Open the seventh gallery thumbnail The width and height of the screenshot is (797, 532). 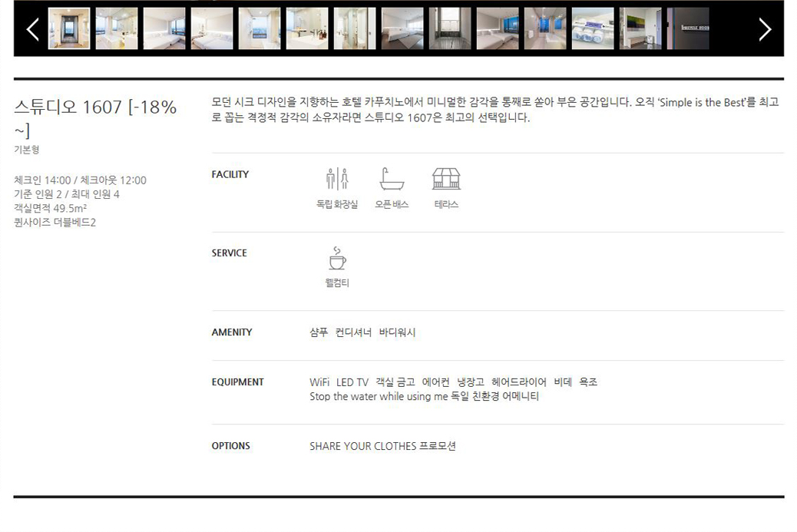point(355,28)
